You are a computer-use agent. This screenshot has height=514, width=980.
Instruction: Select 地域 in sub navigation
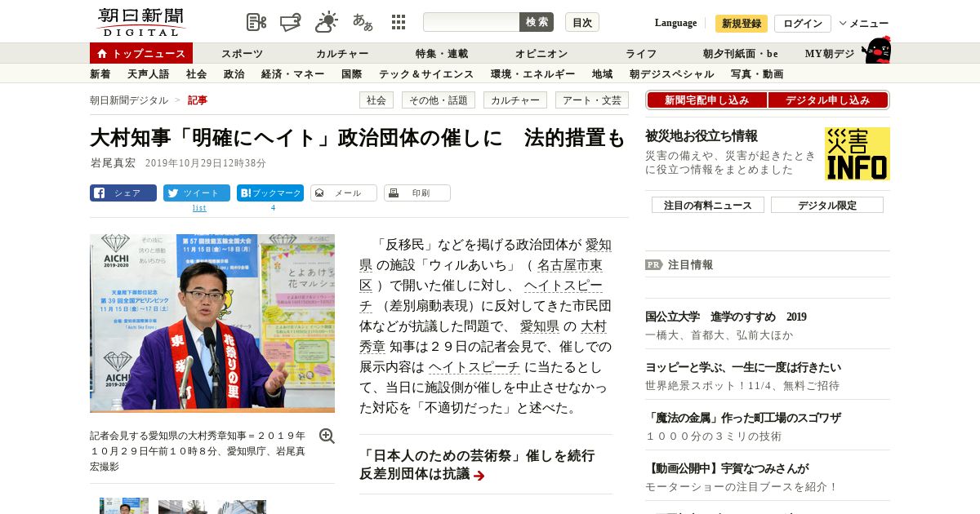[603, 74]
